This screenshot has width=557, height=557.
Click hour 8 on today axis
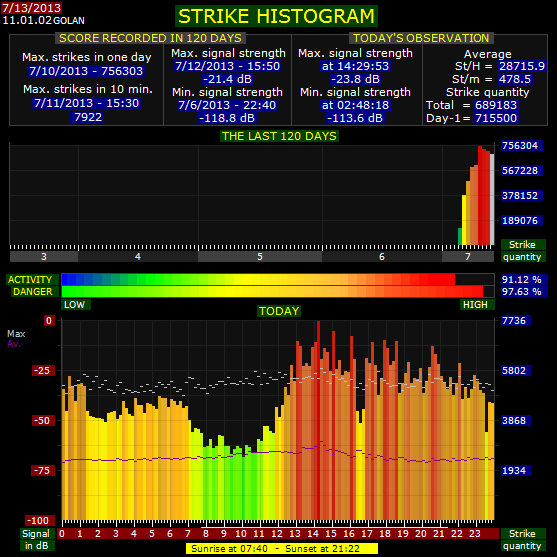(205, 534)
